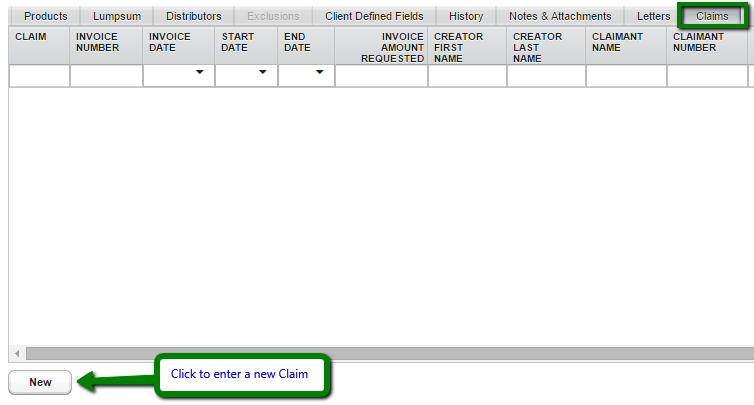Image resolution: width=754 pixels, height=405 pixels.
Task: Open Notes & Attachments tab
Action: [x=559, y=16]
